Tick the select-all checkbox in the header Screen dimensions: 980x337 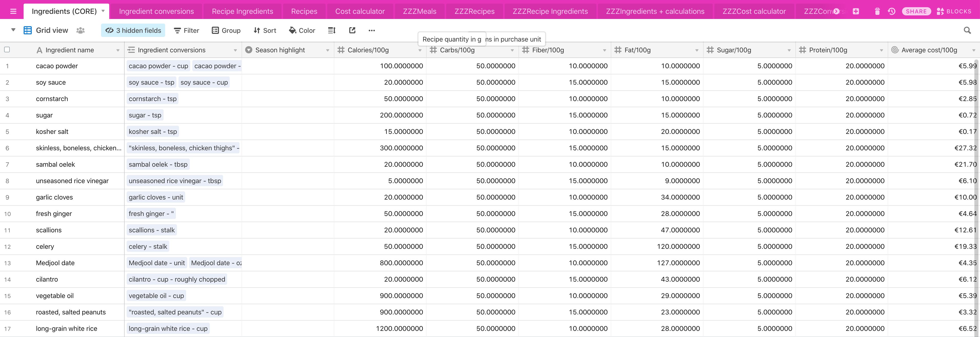tap(7, 49)
